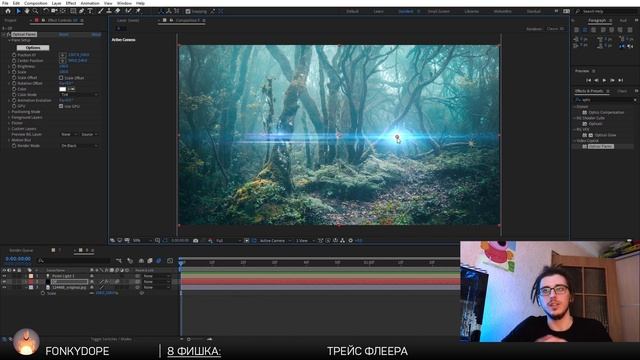Toggle the Use GPU checkbox

(x=61, y=106)
